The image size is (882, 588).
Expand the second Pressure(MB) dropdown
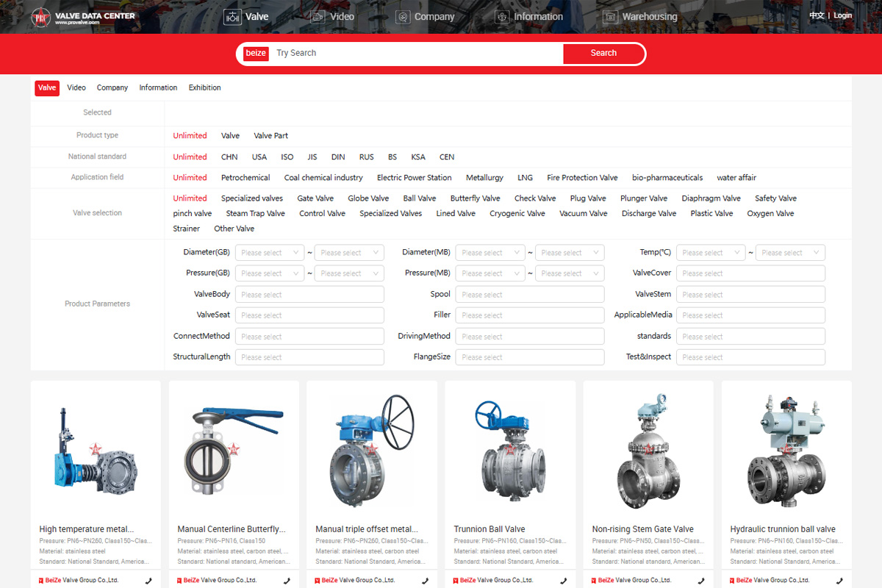[x=570, y=273]
